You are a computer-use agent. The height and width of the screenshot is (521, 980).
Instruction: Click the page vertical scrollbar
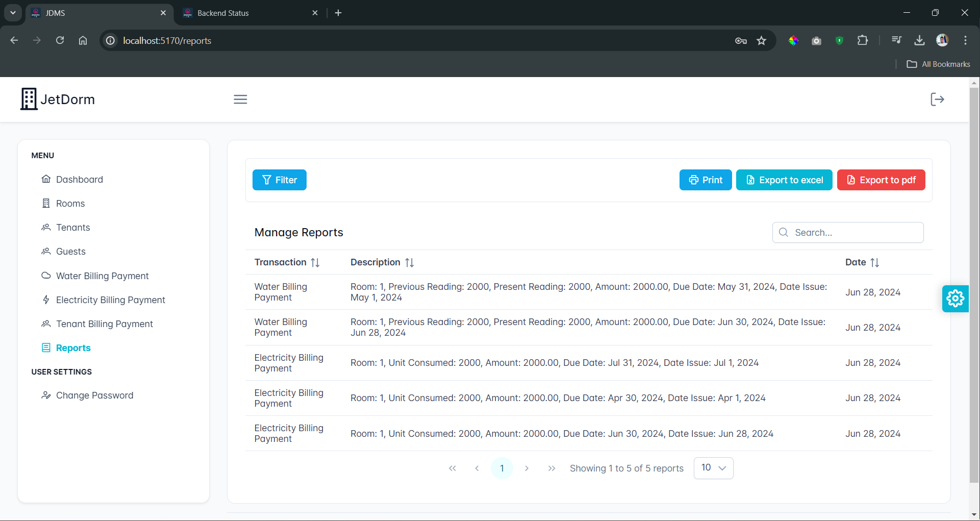974,286
